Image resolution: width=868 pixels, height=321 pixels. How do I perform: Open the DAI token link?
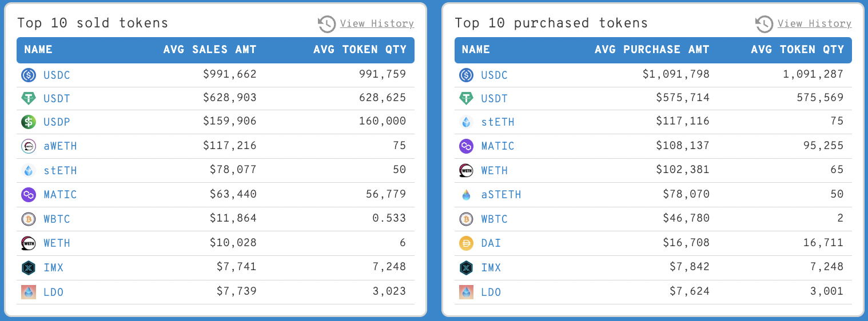pos(491,243)
